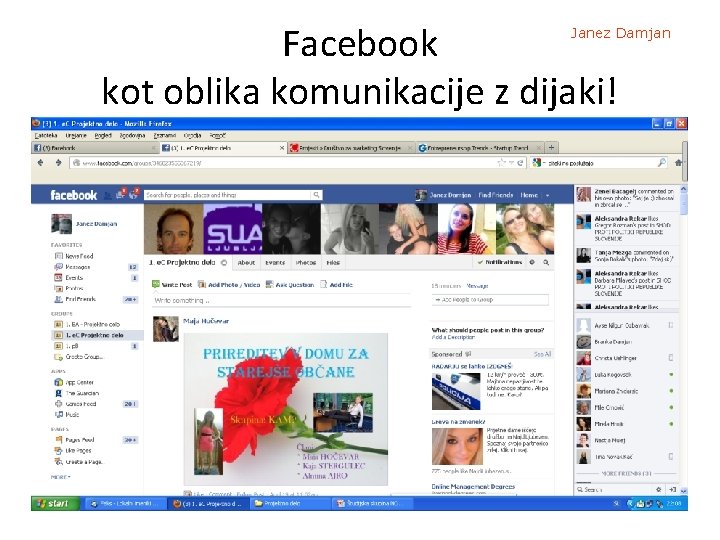720x540 pixels.
Task: Click Find Friends in top bar
Action: tap(495, 195)
